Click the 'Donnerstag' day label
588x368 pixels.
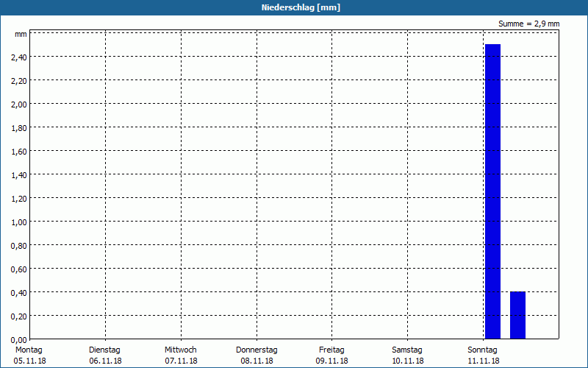257,350
